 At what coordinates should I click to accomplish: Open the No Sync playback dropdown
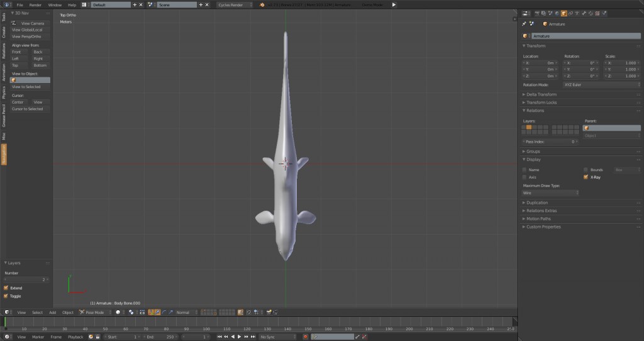coord(277,337)
